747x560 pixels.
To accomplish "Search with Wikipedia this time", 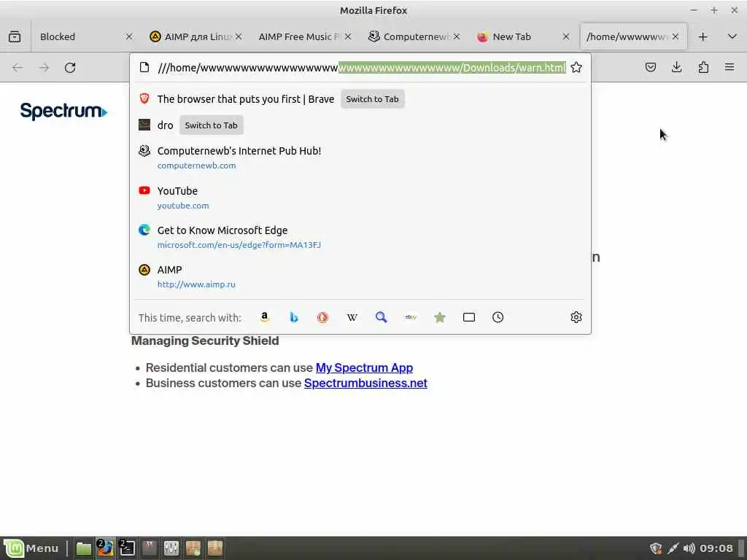I will click(x=352, y=317).
